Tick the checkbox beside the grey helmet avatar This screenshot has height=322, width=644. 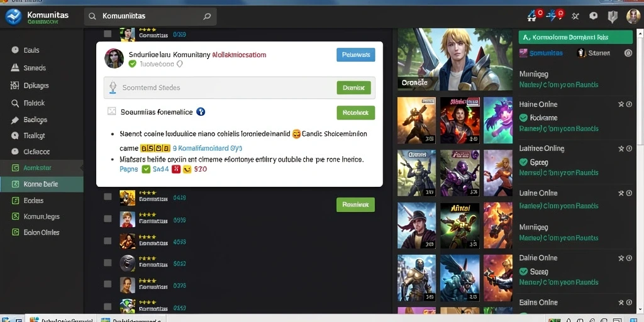click(108, 262)
